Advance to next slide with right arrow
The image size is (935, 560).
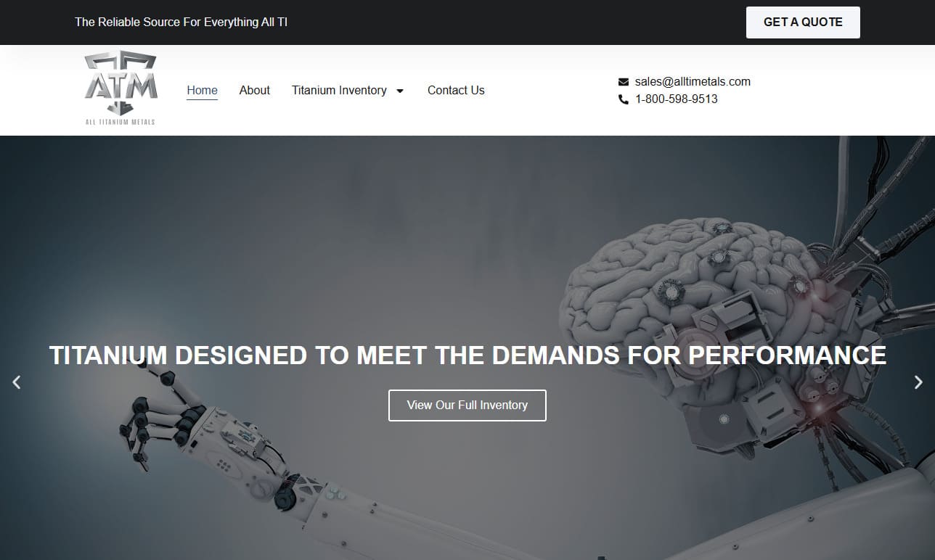click(918, 382)
